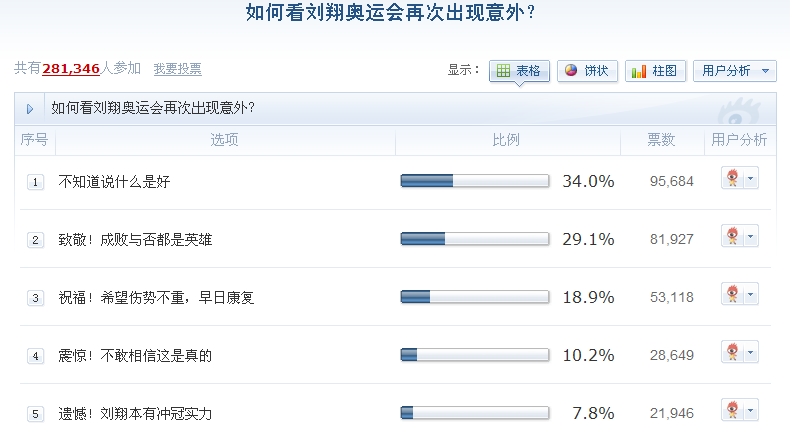Image resolution: width=792 pixels, height=435 pixels.
Task: Expand the dropdown arrow beside option 3's analysis icon
Action: (751, 295)
